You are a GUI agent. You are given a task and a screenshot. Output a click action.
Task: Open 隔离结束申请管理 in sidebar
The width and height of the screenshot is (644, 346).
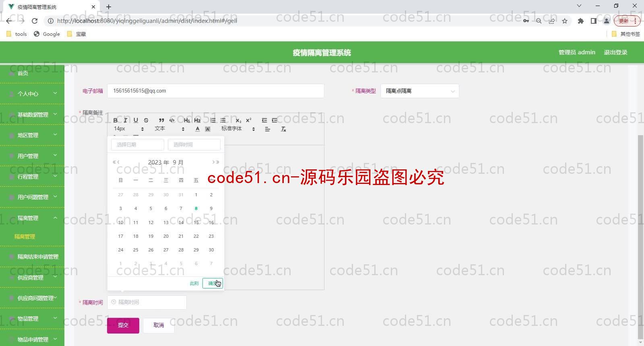(32, 257)
